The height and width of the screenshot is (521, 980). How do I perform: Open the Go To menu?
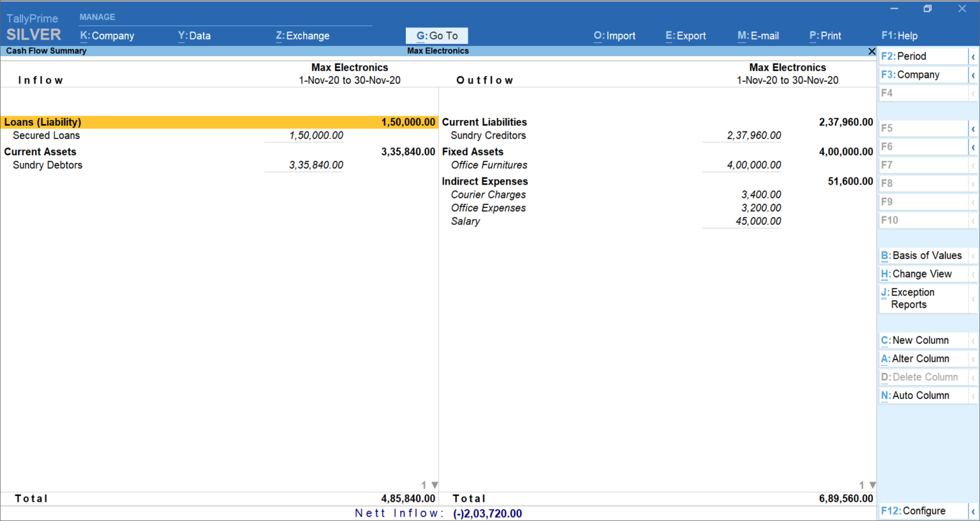tap(436, 35)
